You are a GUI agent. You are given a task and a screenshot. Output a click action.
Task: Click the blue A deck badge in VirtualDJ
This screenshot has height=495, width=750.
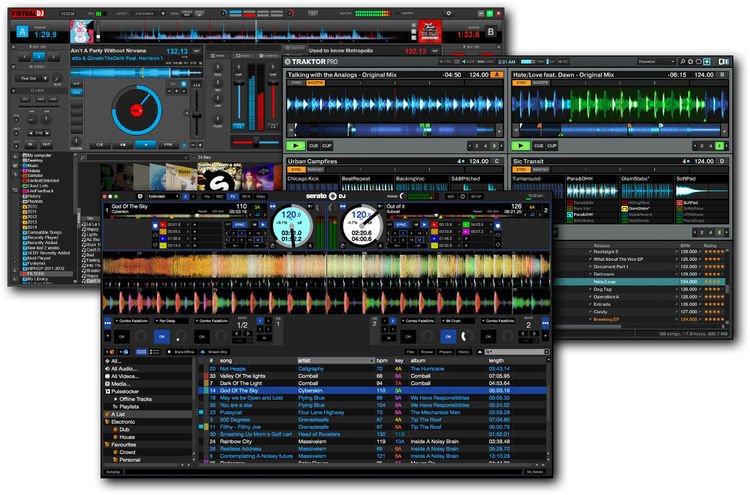22,32
